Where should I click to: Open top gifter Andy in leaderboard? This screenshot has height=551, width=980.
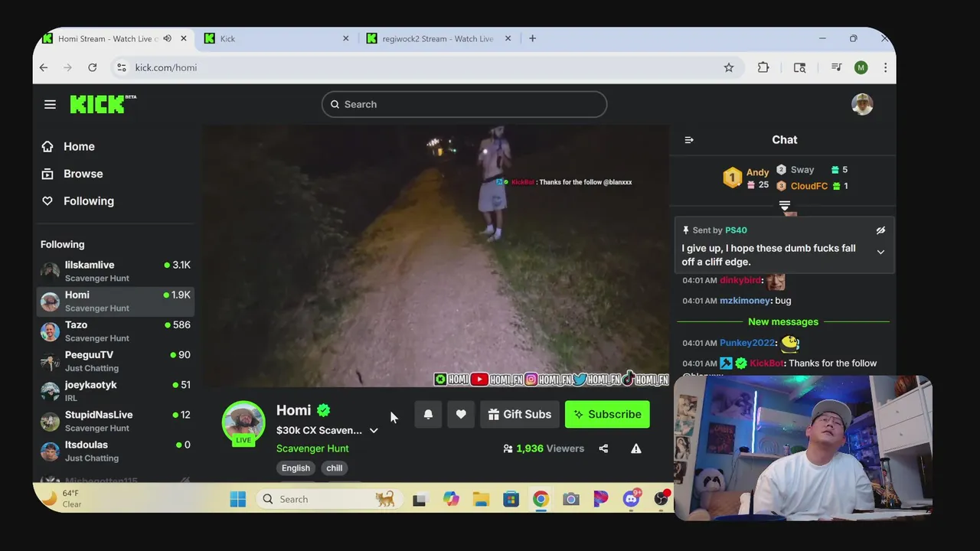pyautogui.click(x=757, y=172)
